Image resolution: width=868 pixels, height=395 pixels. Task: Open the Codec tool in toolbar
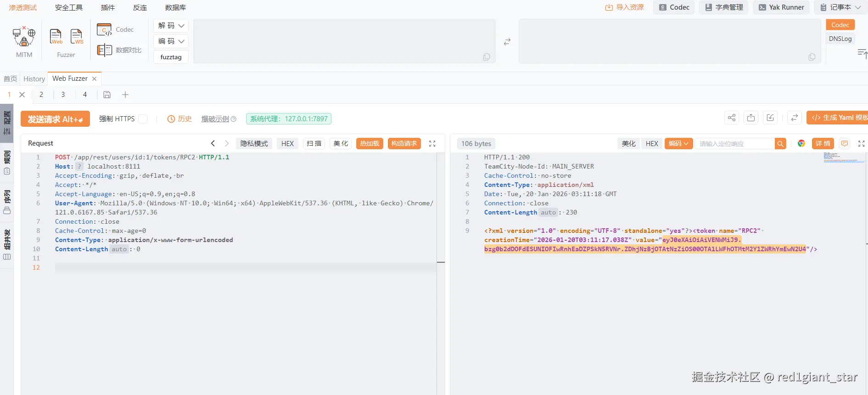[115, 29]
